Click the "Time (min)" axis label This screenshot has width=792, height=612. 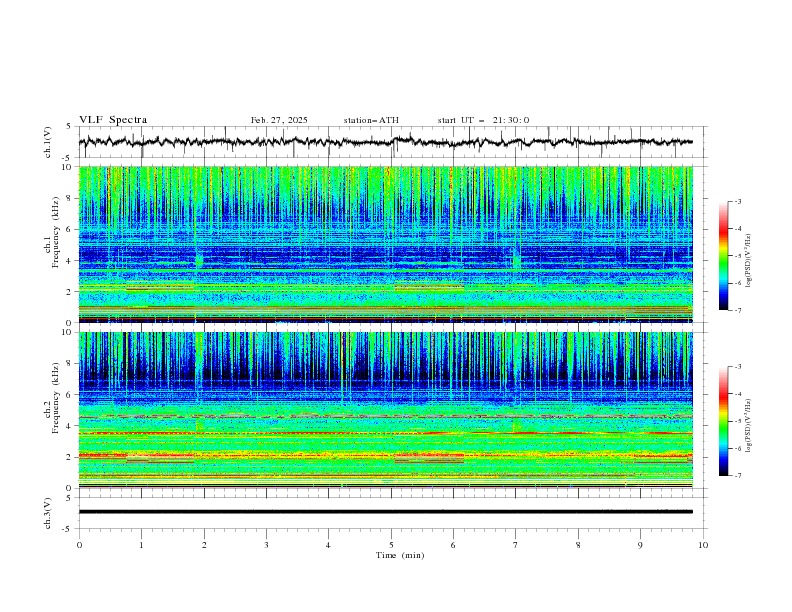point(400,555)
